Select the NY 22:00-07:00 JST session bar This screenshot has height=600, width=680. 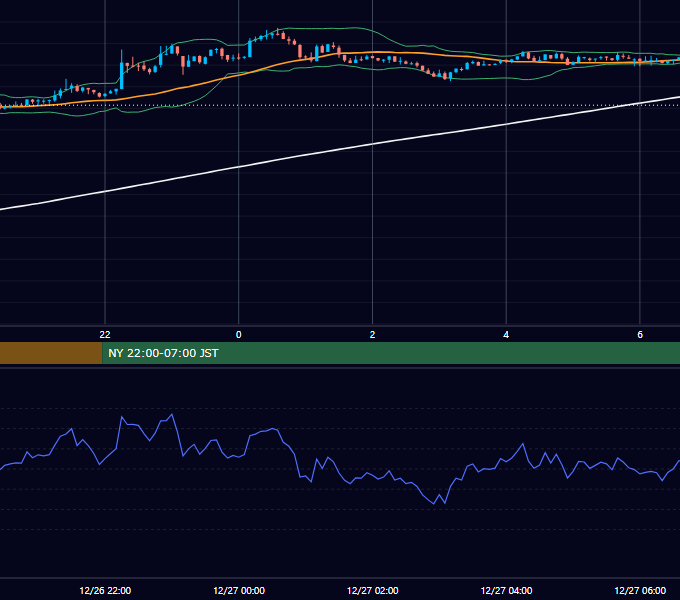(391, 353)
